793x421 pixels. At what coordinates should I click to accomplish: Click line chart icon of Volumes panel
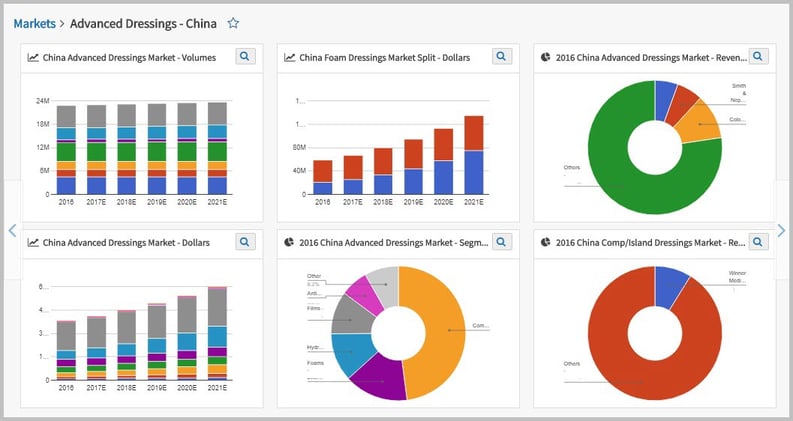(33, 58)
